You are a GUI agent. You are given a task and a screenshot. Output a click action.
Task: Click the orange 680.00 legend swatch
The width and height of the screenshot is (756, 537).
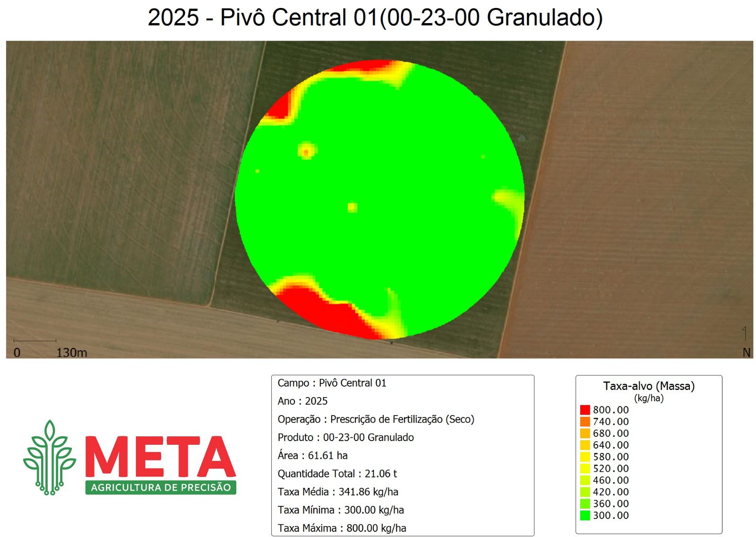(x=585, y=433)
